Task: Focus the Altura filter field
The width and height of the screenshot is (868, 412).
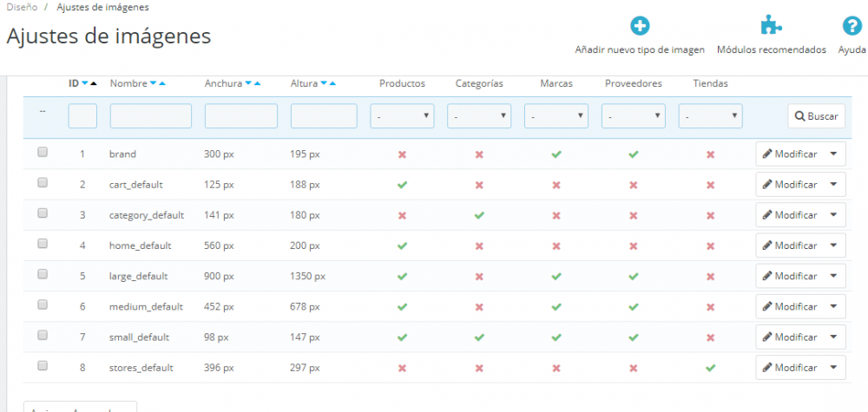Action: pos(324,116)
